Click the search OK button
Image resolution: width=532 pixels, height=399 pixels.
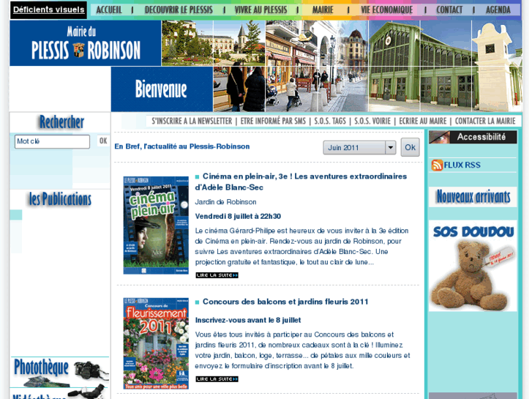[103, 141]
